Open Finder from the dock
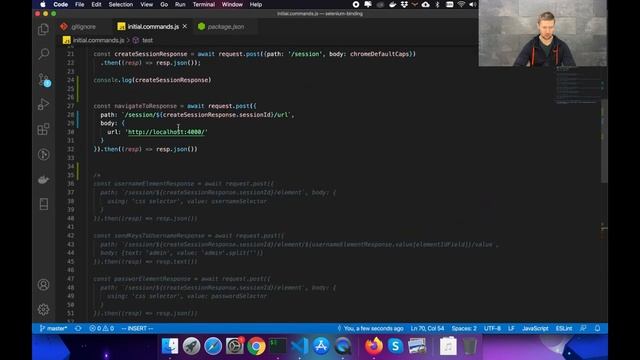Image resolution: width=640 pixels, height=360 pixels. pos(170,346)
